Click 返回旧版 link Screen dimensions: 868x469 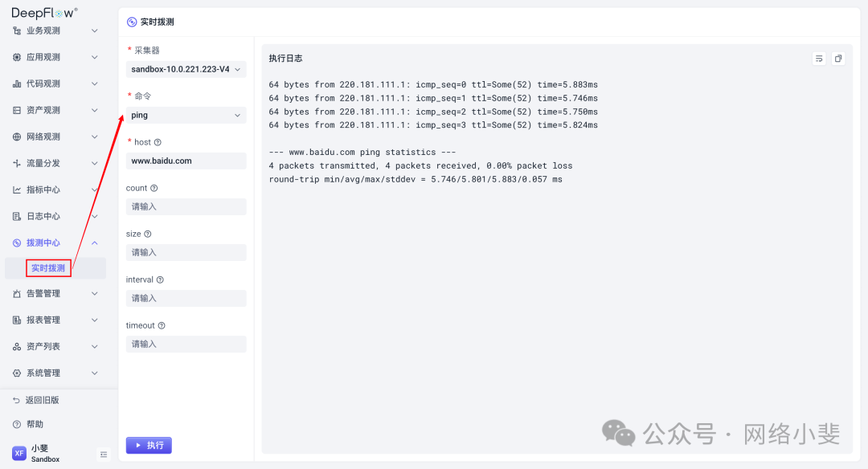pyautogui.click(x=42, y=400)
